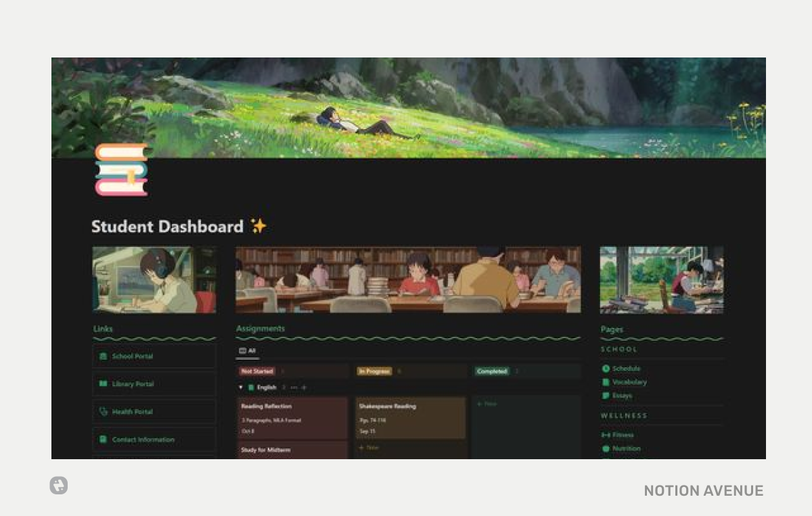Open the Health Portal link
812x516 pixels.
[x=154, y=412]
